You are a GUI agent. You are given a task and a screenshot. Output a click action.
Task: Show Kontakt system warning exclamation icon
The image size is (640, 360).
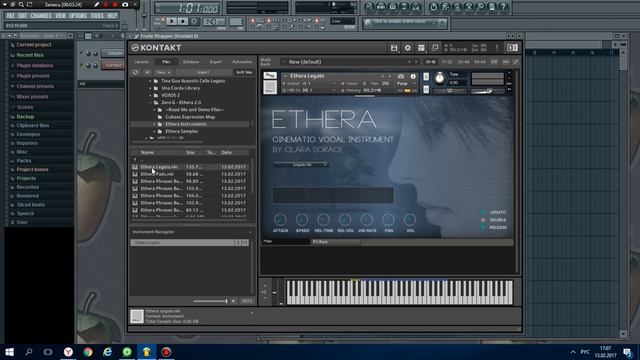click(497, 48)
